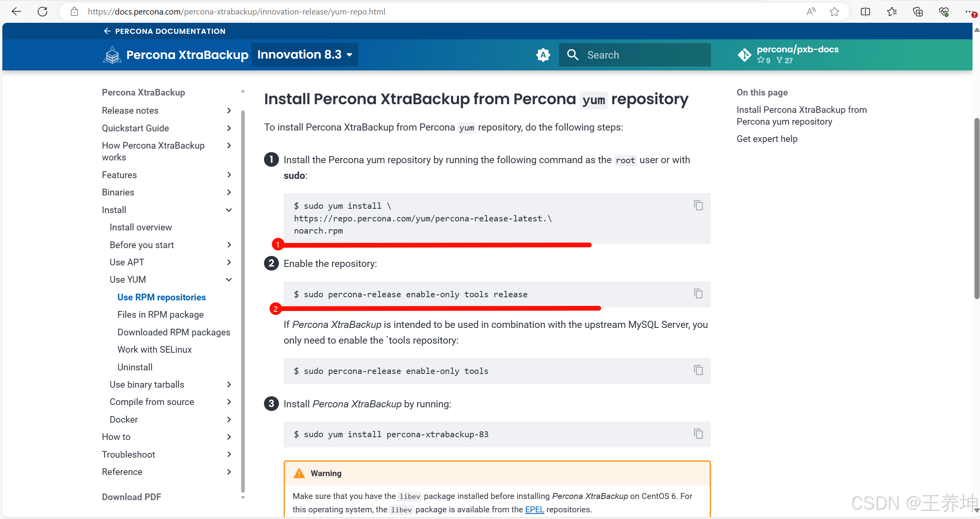Copy the yum install repo command
Viewport: 980px width, 519px height.
pyautogui.click(x=698, y=205)
